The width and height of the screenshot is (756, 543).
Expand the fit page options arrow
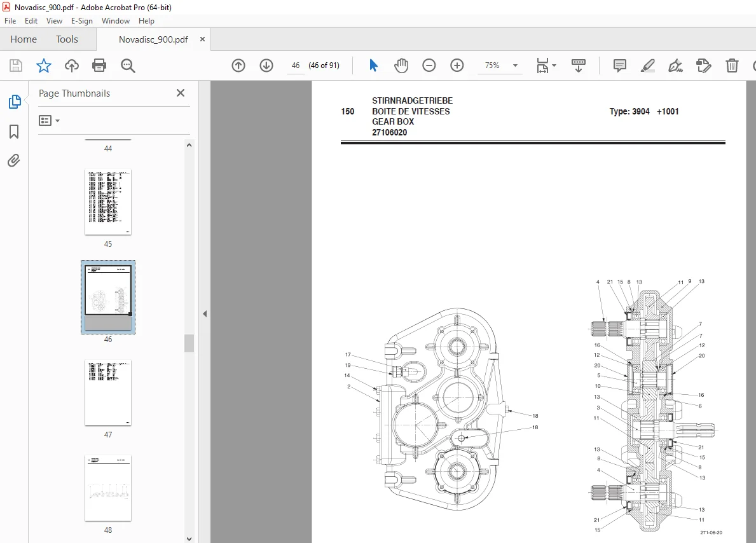click(x=554, y=65)
